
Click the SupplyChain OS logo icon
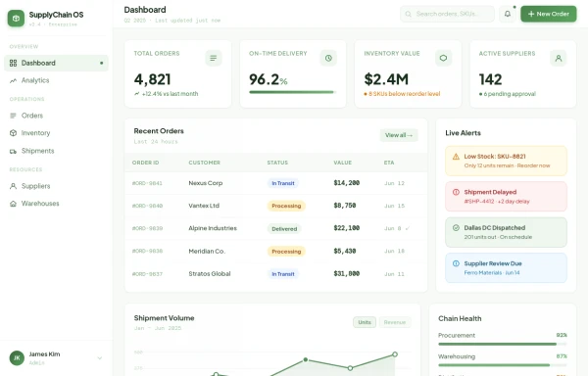tap(16, 18)
